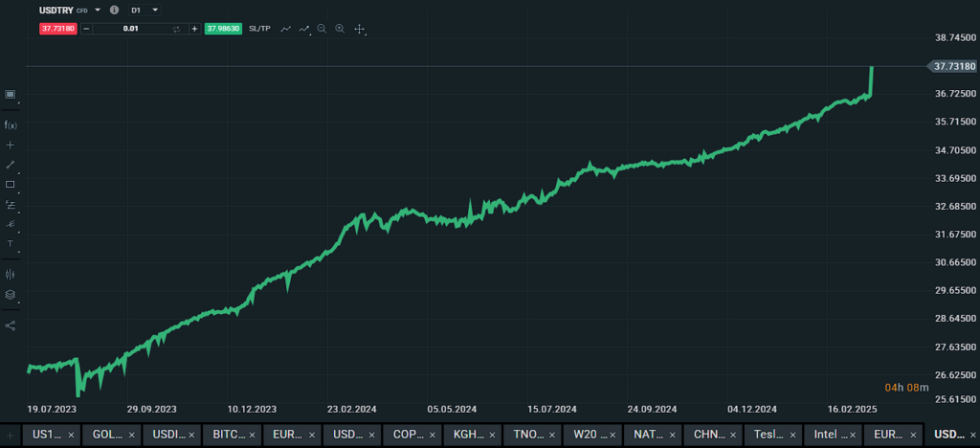Select the text annotation tool
This screenshot has height=448, width=980.
click(11, 244)
